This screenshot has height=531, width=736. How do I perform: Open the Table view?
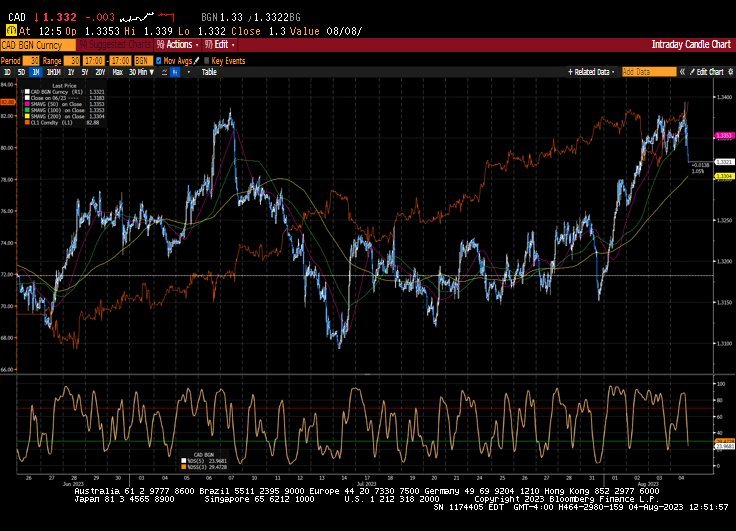point(208,72)
